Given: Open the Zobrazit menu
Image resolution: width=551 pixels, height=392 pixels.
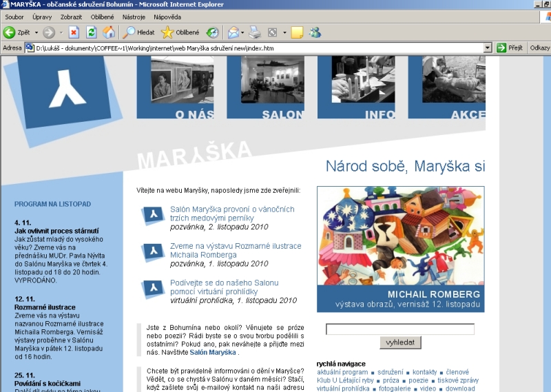Looking at the screenshot, I should click(x=71, y=17).
